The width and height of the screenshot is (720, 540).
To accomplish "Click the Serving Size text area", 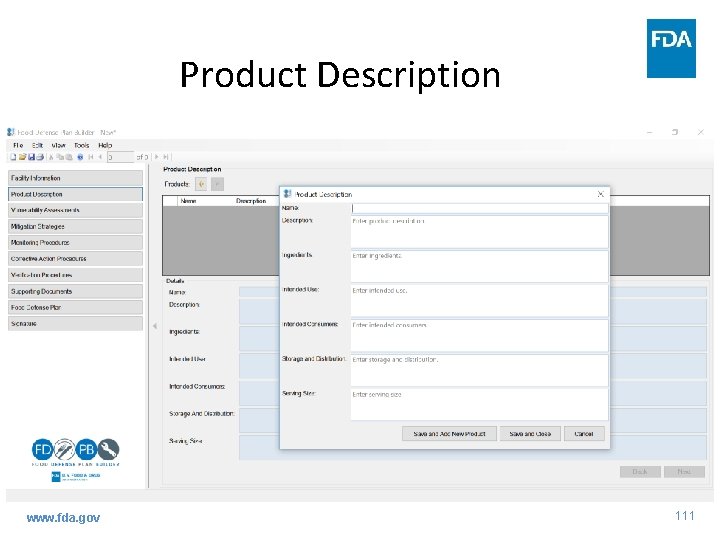I will pos(479,405).
